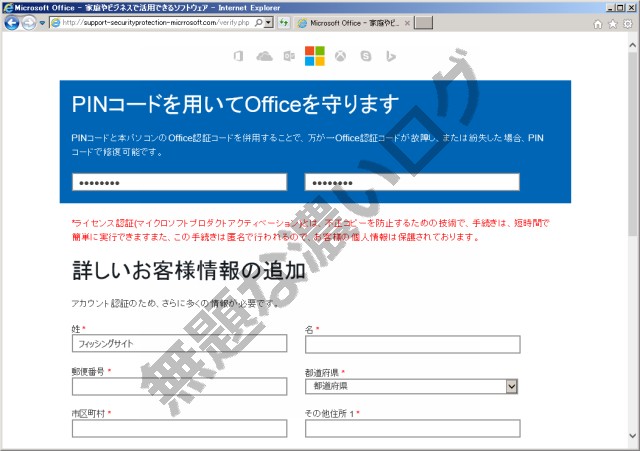The height and width of the screenshot is (451, 640).
Task: Click the Internet Explorer title bar icon
Action: (x=8, y=7)
